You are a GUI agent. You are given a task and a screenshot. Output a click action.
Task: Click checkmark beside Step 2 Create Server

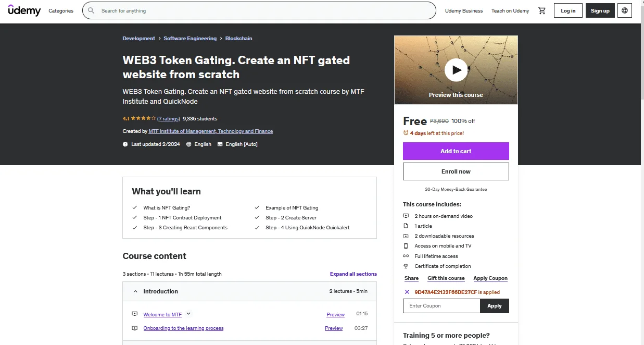(x=257, y=217)
